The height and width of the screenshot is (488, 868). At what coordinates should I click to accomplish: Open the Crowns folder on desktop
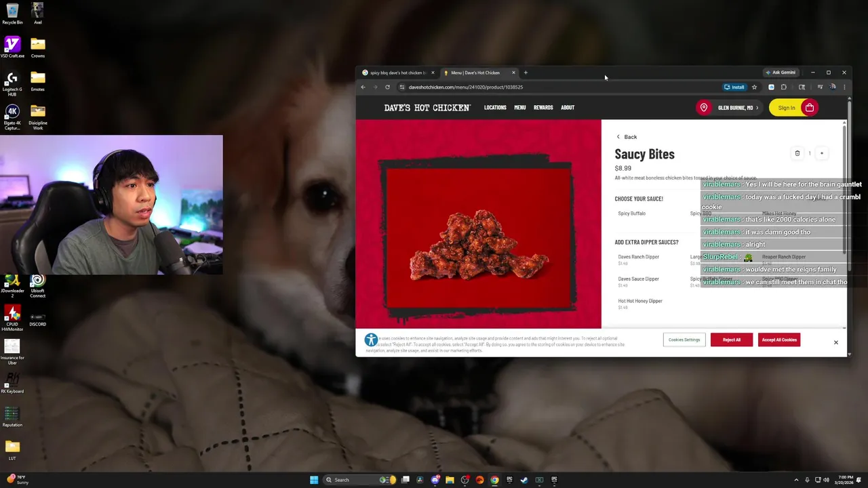(x=38, y=47)
